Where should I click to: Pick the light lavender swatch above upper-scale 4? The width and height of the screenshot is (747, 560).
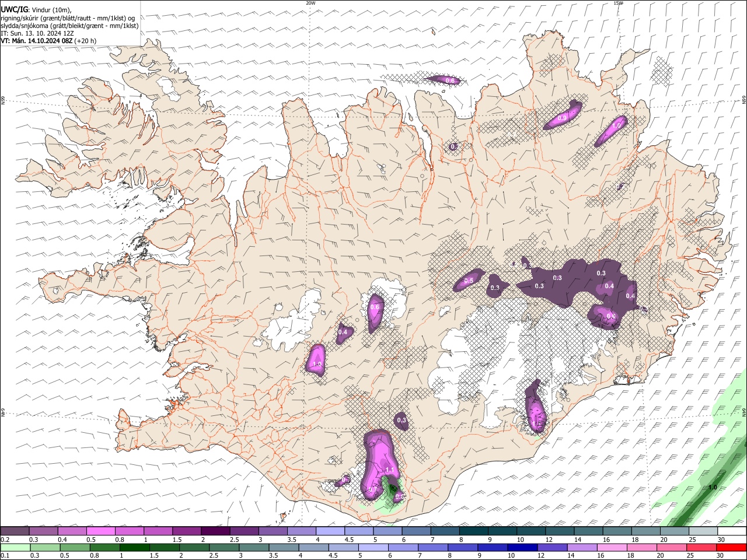point(330,531)
